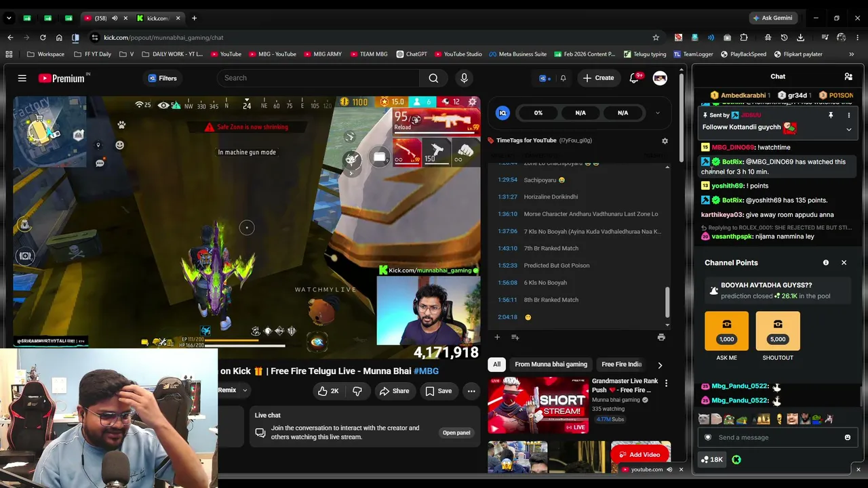
Task: Open the #MBG hashtag link
Action: [426, 371]
